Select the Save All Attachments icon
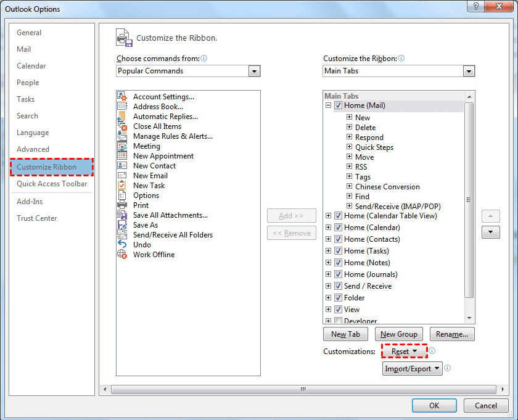518x420 pixels. click(122, 215)
